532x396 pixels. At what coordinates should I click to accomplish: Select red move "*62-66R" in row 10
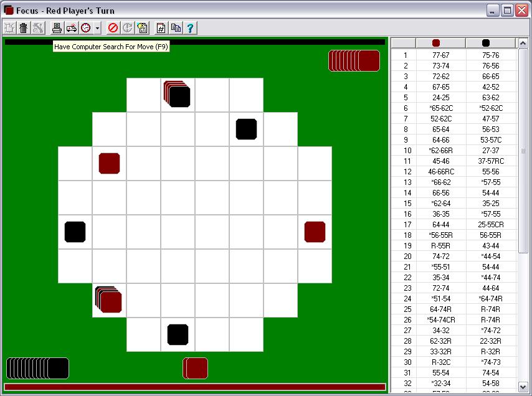pyautogui.click(x=440, y=151)
